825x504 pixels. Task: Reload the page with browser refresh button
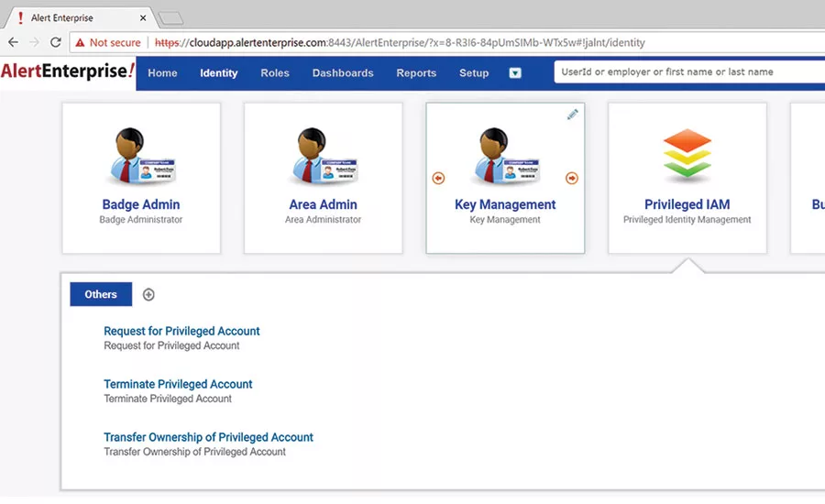click(56, 42)
